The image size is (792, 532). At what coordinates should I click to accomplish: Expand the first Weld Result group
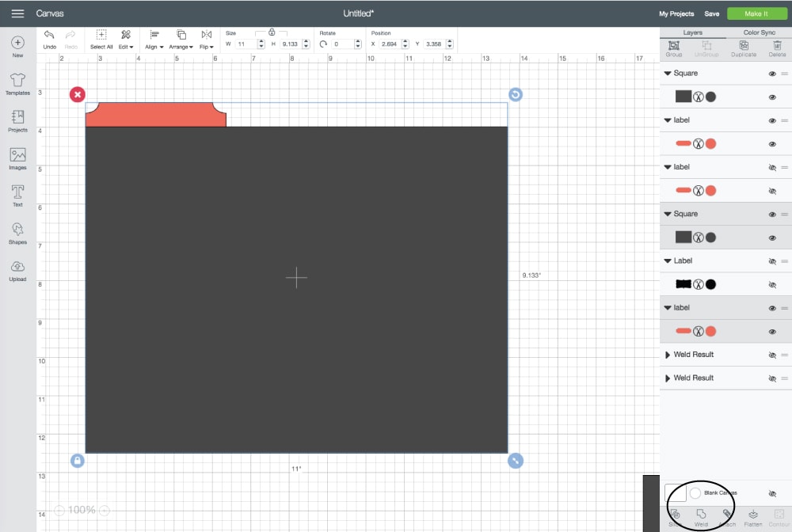pyautogui.click(x=668, y=355)
